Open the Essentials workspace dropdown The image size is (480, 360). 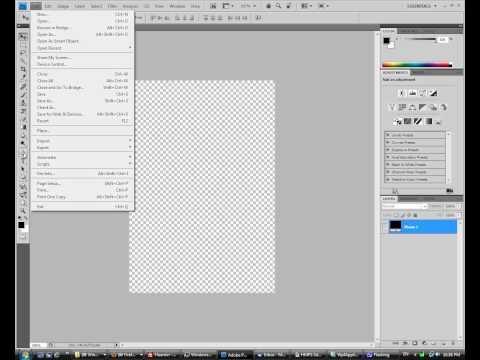click(421, 6)
